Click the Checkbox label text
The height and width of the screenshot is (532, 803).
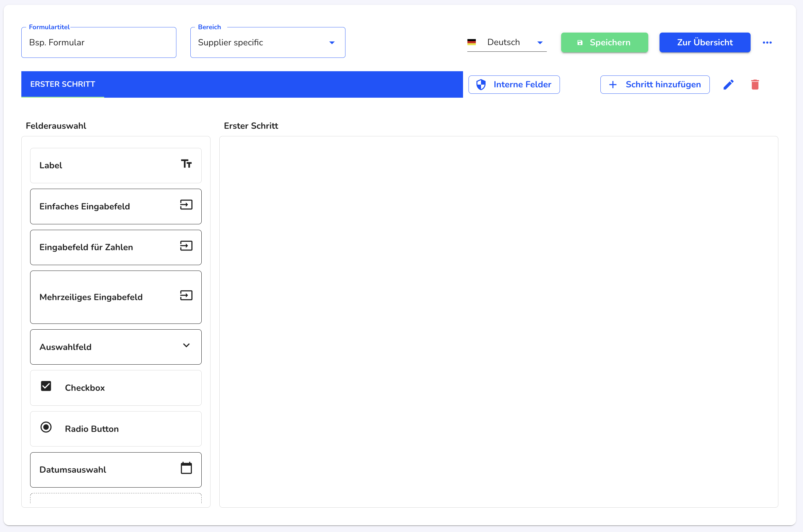coord(85,388)
